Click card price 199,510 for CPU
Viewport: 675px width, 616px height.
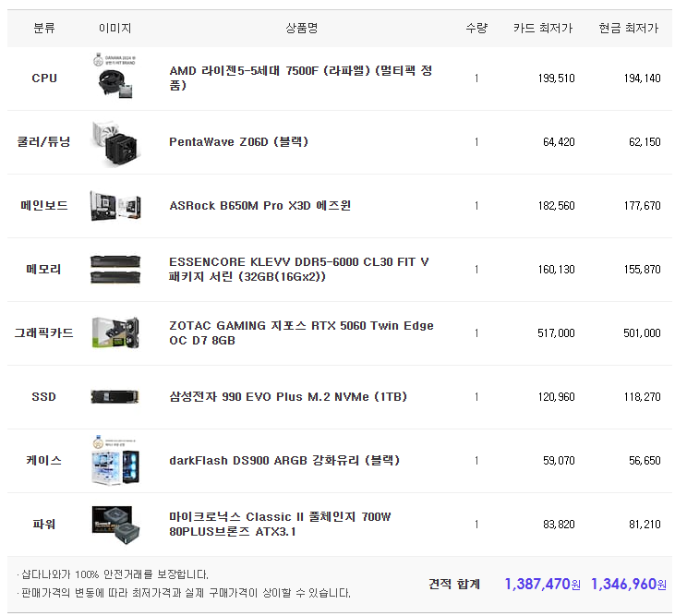point(556,78)
